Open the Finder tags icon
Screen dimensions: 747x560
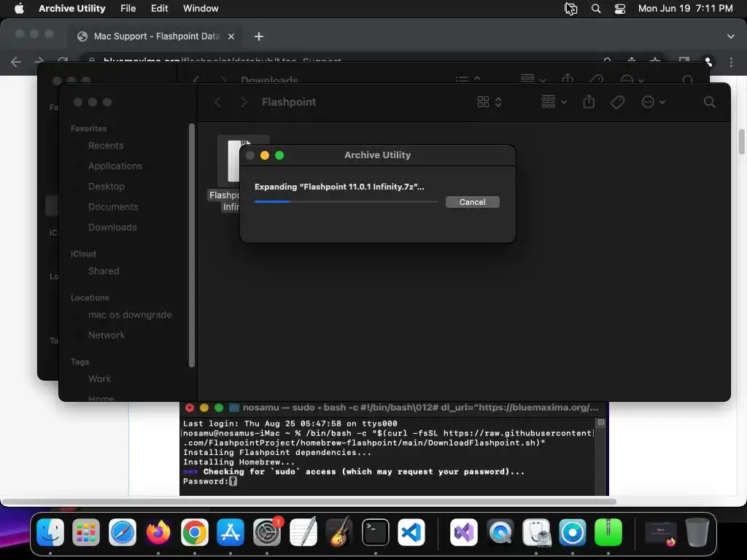pyautogui.click(x=617, y=102)
